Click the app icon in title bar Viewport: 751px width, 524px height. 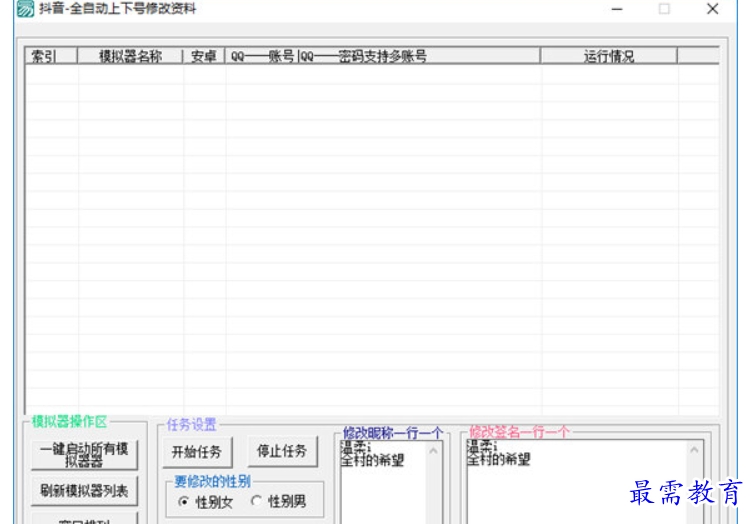(x=25, y=8)
